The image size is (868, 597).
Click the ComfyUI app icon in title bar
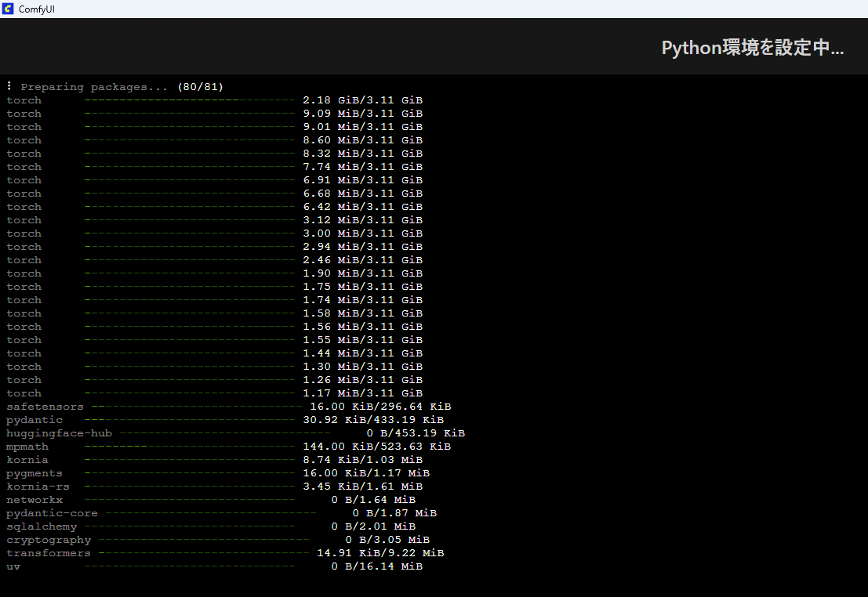pos(8,9)
